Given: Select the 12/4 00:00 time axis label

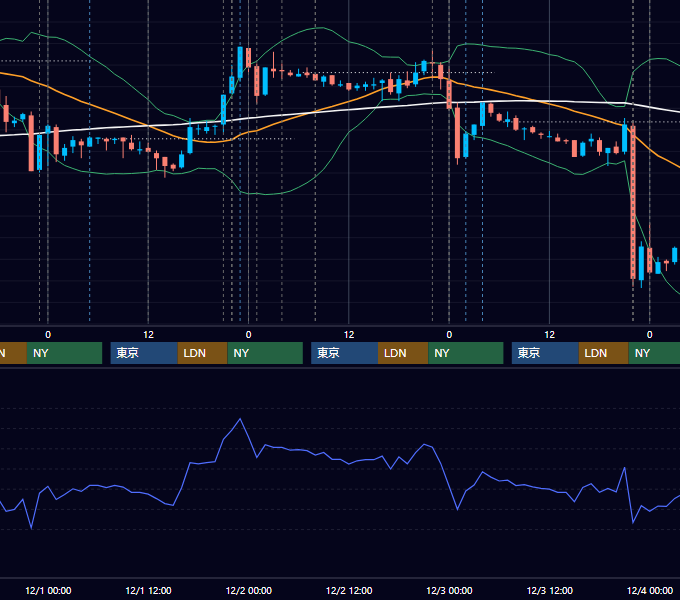Looking at the screenshot, I should click(650, 590).
